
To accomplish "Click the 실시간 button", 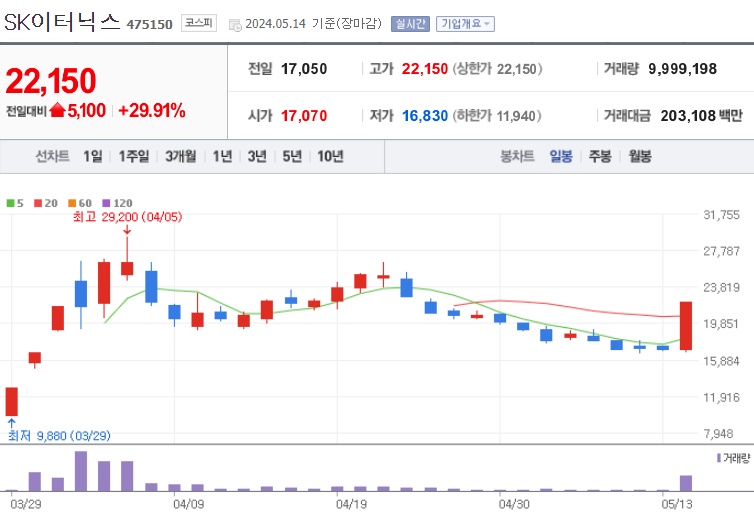I will pos(410,24).
